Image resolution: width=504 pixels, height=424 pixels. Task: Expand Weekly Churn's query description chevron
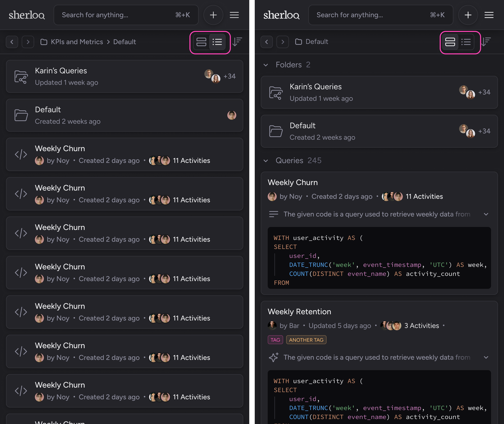tap(486, 214)
